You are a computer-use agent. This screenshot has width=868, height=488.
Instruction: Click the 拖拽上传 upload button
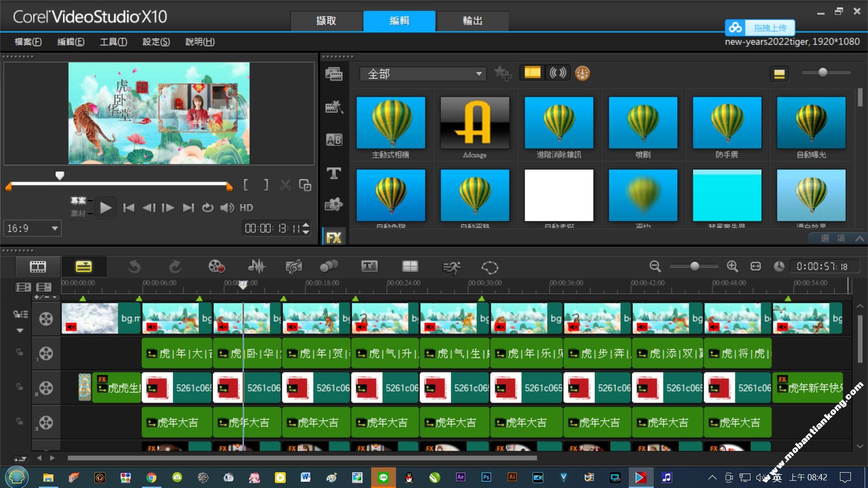coord(760,28)
